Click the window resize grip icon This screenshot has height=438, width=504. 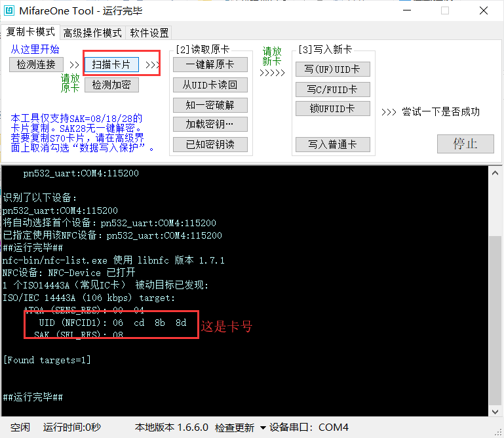coord(499,433)
